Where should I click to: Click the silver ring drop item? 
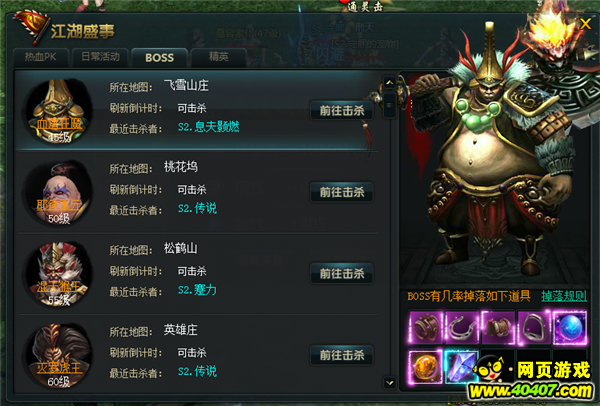533,328
